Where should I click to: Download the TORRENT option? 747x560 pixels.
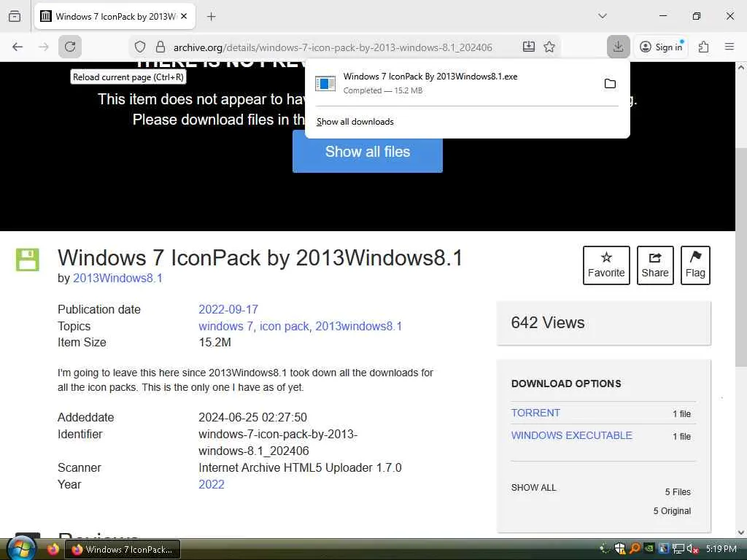click(x=535, y=413)
